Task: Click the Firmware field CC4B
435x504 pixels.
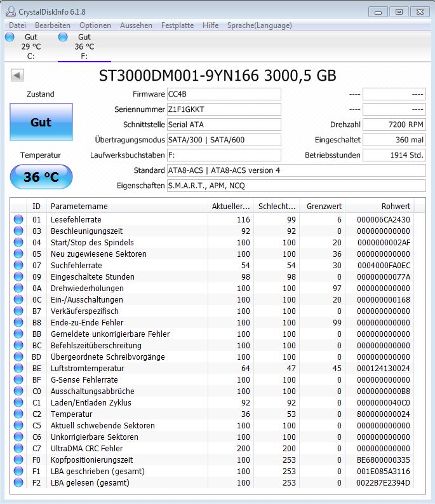Action: click(224, 94)
